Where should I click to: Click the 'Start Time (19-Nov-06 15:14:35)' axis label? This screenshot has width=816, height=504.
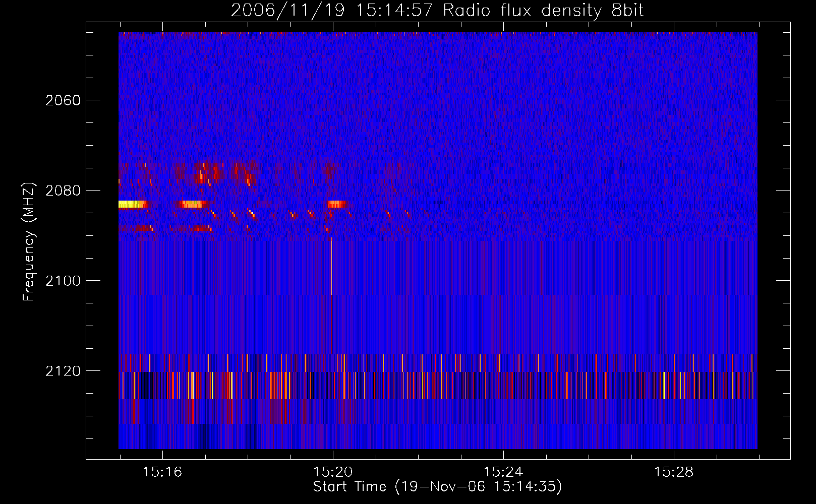click(437, 487)
